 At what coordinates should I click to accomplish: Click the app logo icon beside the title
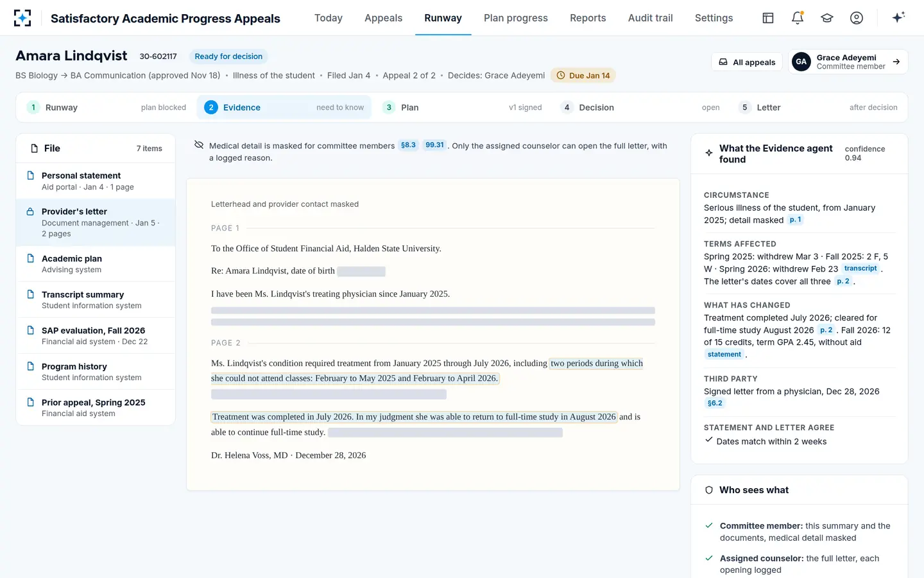click(22, 18)
